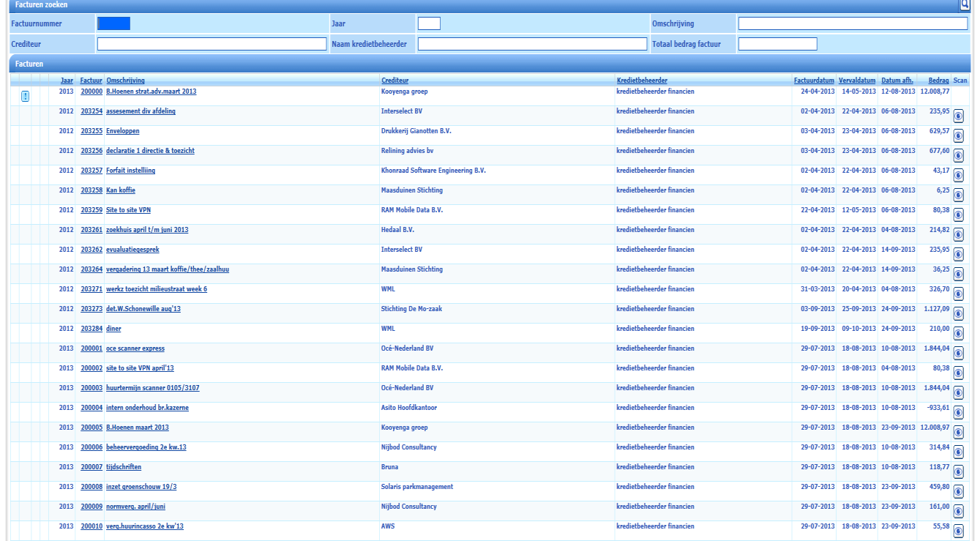Open the Enveloppen invoice description

click(123, 131)
